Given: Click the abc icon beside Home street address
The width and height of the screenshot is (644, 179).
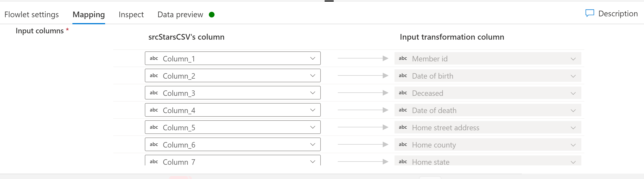Looking at the screenshot, I should point(403,127).
